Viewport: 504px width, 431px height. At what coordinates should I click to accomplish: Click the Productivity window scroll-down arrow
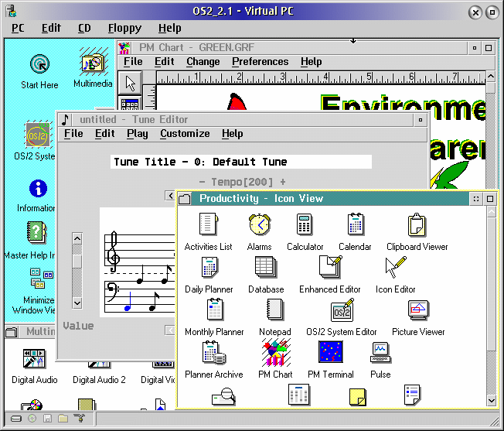(x=492, y=401)
